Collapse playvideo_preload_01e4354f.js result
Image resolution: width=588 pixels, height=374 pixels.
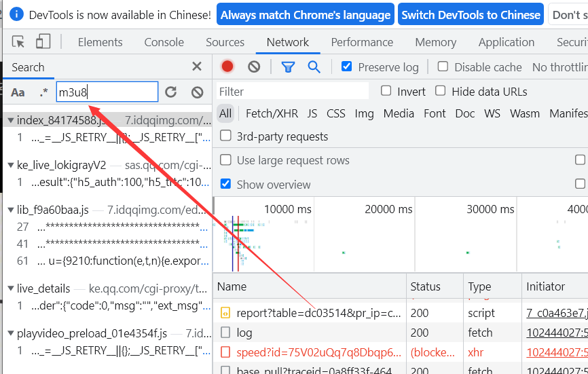pyautogui.click(x=11, y=333)
